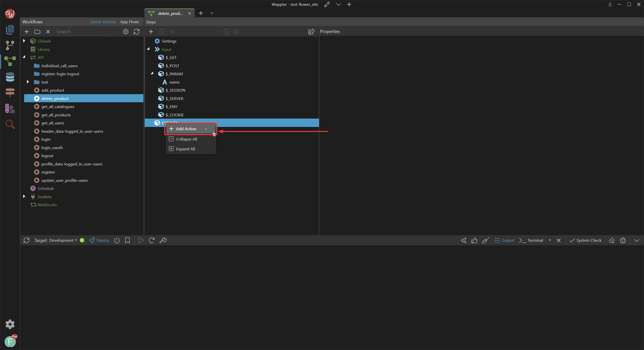
Task: Click the play run icon
Action: click(x=141, y=240)
